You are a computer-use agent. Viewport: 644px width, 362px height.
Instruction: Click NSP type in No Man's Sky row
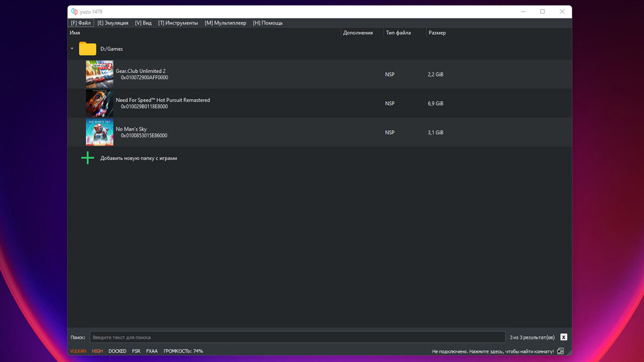[x=390, y=132]
